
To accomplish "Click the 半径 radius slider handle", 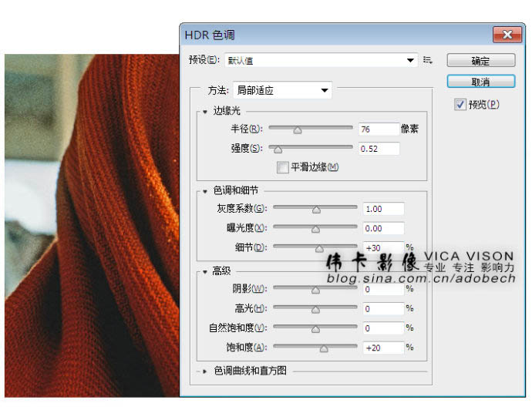I will point(298,131).
